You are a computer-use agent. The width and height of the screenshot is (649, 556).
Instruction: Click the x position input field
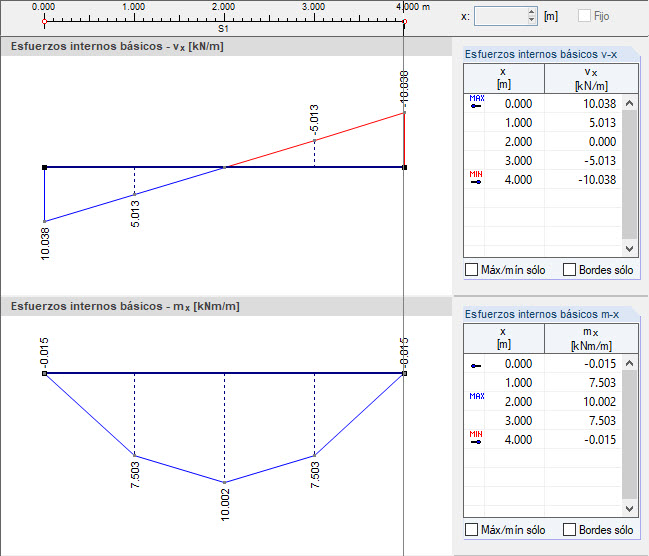coord(501,16)
